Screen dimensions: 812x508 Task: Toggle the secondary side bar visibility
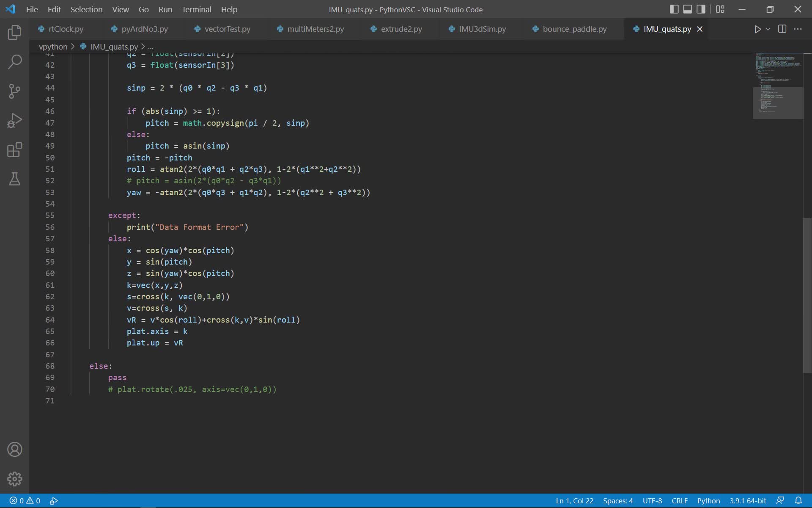(x=701, y=9)
